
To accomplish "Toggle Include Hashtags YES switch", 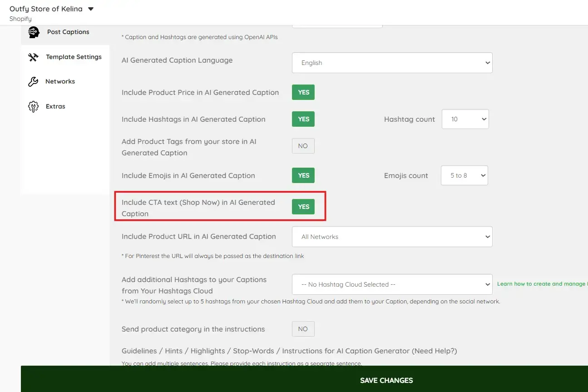I will click(x=303, y=119).
